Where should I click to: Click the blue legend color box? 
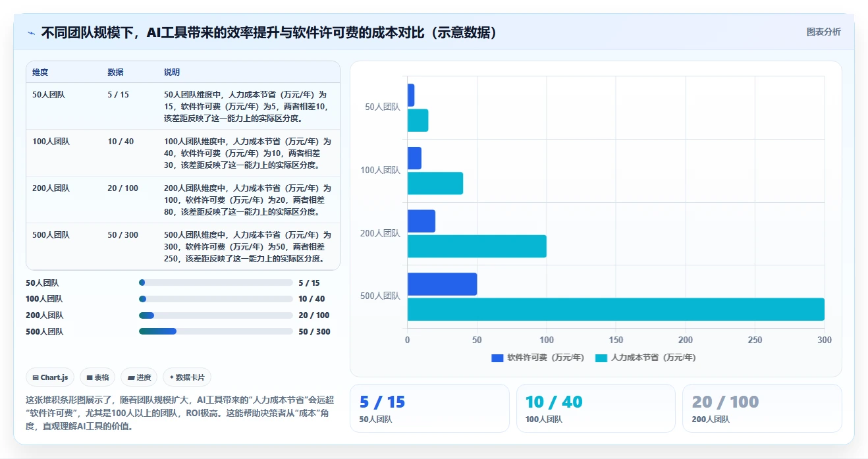[x=497, y=358]
